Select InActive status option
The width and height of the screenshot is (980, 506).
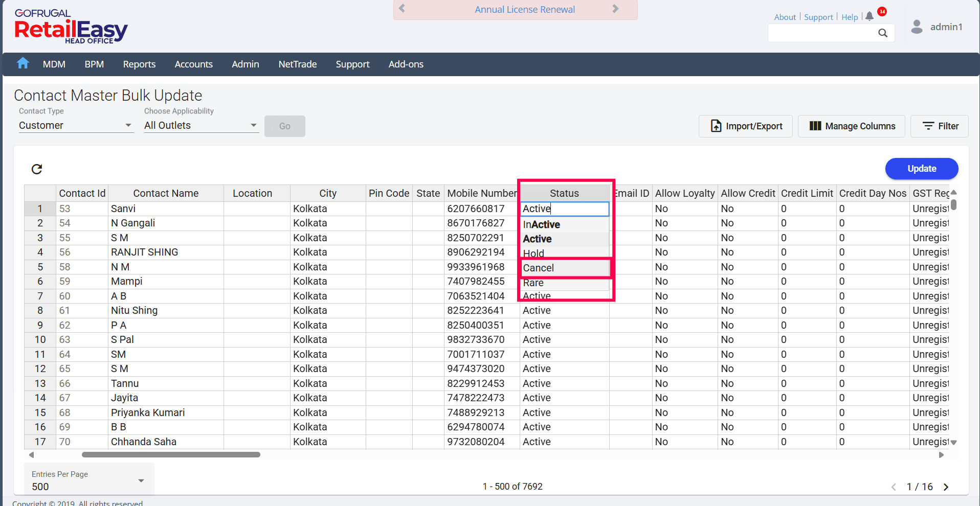(x=565, y=224)
